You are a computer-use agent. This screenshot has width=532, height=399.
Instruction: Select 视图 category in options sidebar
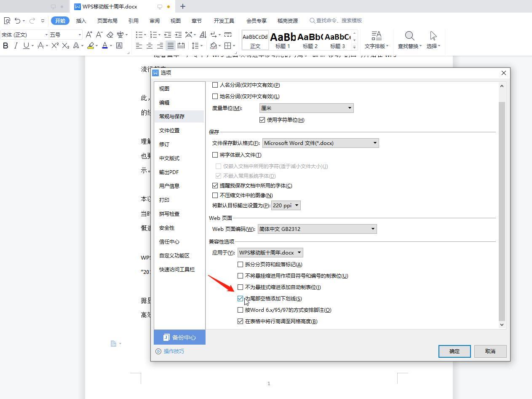click(x=179, y=88)
